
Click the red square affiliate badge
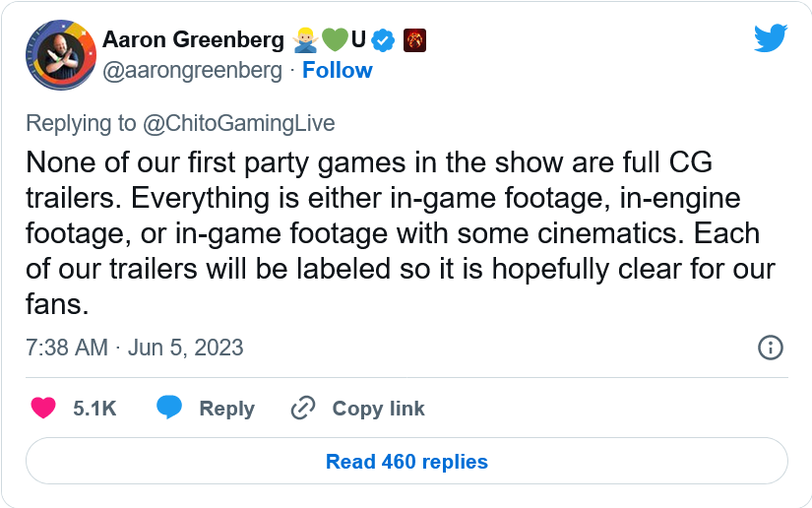414,40
